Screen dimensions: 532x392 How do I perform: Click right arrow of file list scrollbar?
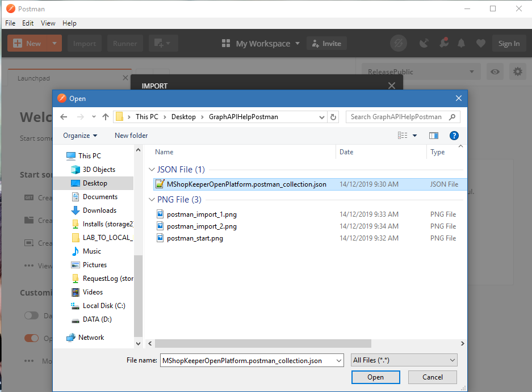(x=462, y=344)
